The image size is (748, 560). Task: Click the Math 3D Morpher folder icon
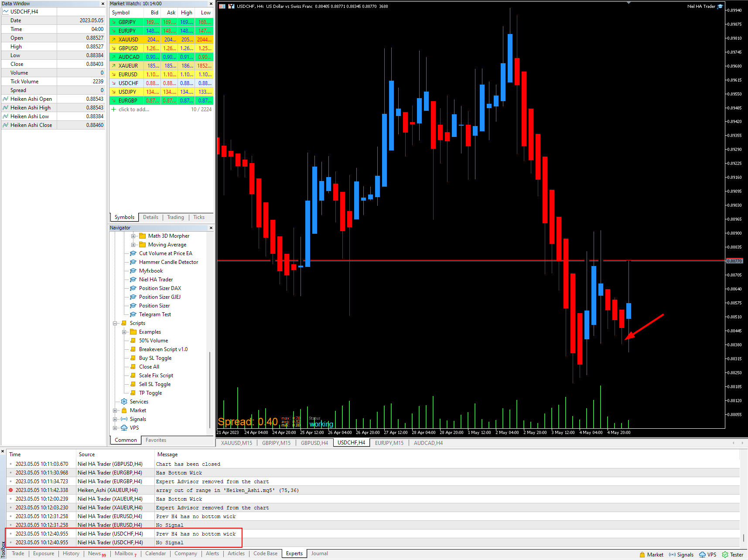click(x=142, y=236)
